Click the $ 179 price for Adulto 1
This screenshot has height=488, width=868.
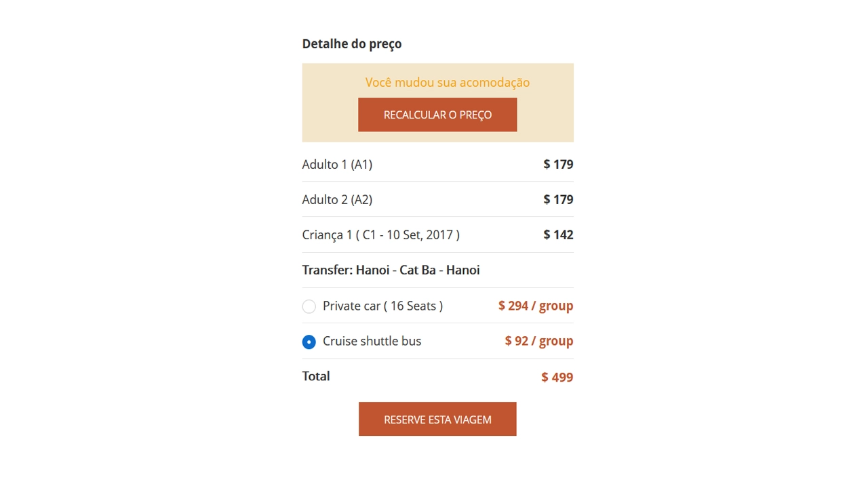tap(557, 164)
